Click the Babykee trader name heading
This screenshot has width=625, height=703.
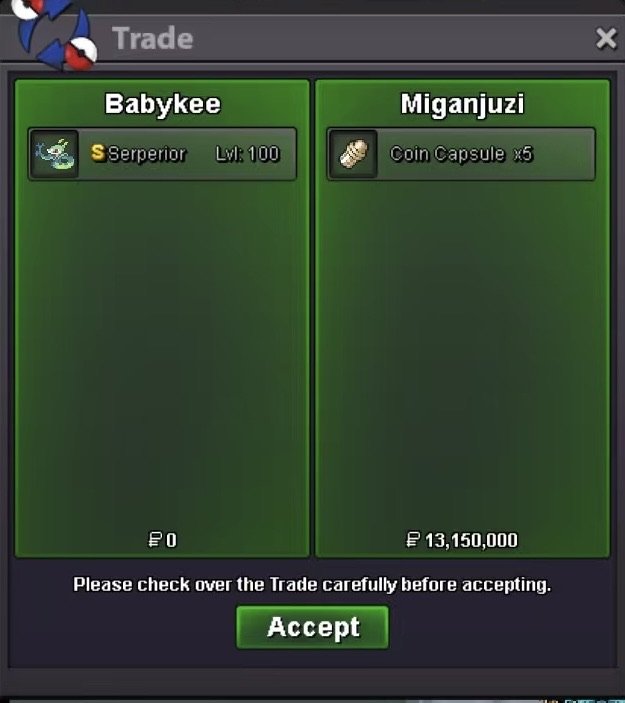pos(163,104)
